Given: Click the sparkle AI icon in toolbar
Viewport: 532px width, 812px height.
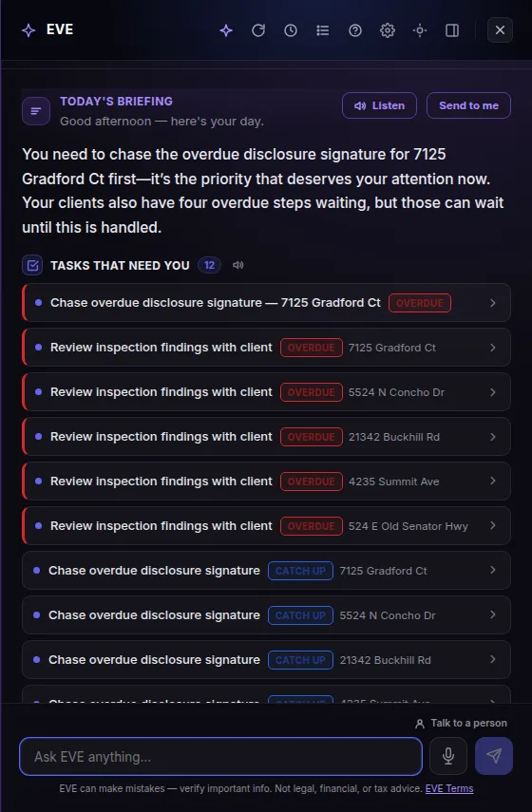Looking at the screenshot, I should pyautogui.click(x=226, y=30).
